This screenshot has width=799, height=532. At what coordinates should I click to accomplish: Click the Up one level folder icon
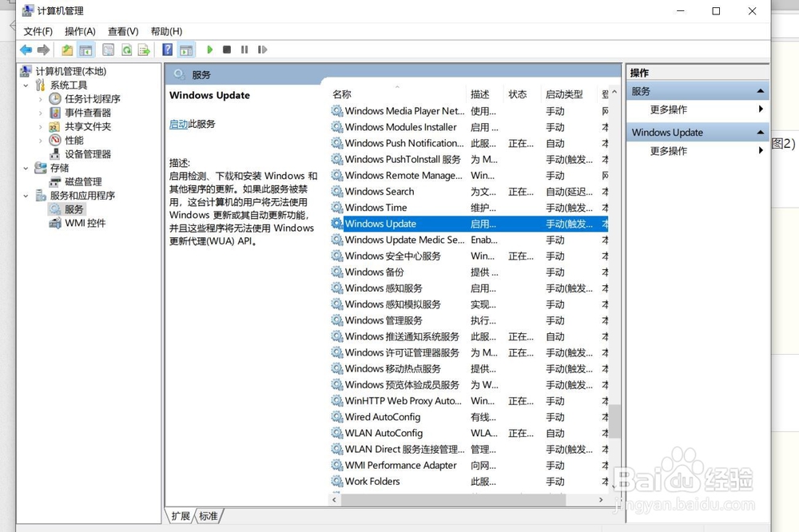click(67, 50)
